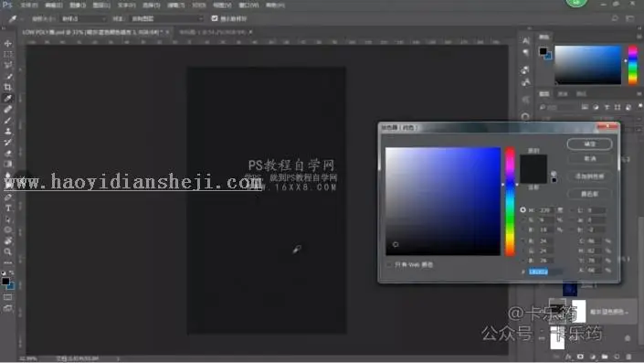This screenshot has width=644, height=363.
Task: Open the 颜色库 color libraries button
Action: [589, 194]
